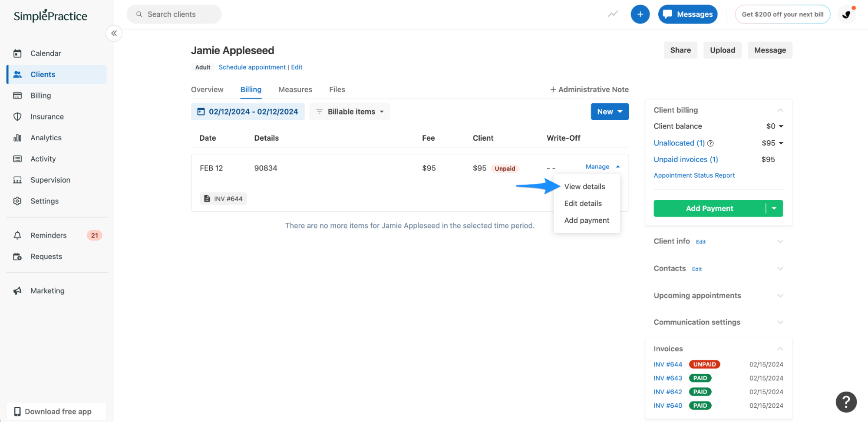Click the Search clients field

174,14
